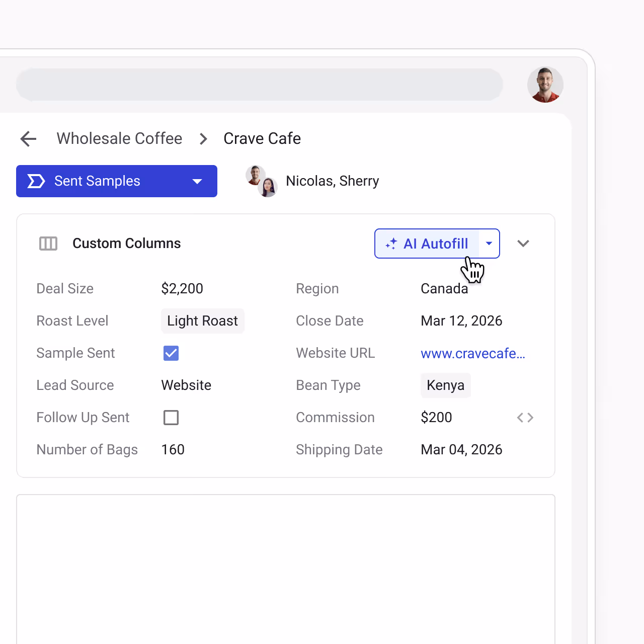The image size is (644, 644).
Task: Collapse the Custom Columns section
Action: coord(523,243)
